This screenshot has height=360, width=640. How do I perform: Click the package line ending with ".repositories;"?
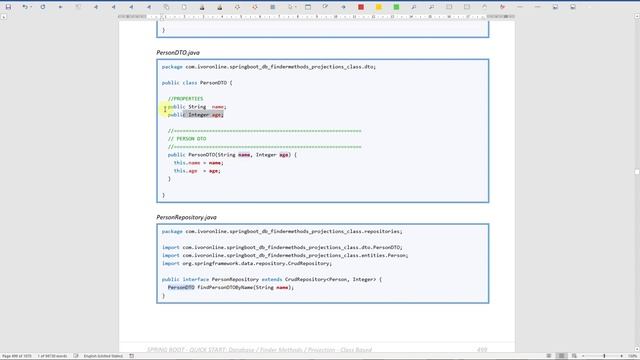[282, 231]
